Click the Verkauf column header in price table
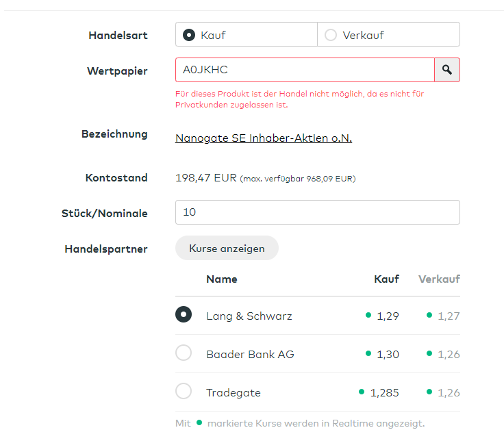This screenshot has width=504, height=443. pyautogui.click(x=439, y=279)
